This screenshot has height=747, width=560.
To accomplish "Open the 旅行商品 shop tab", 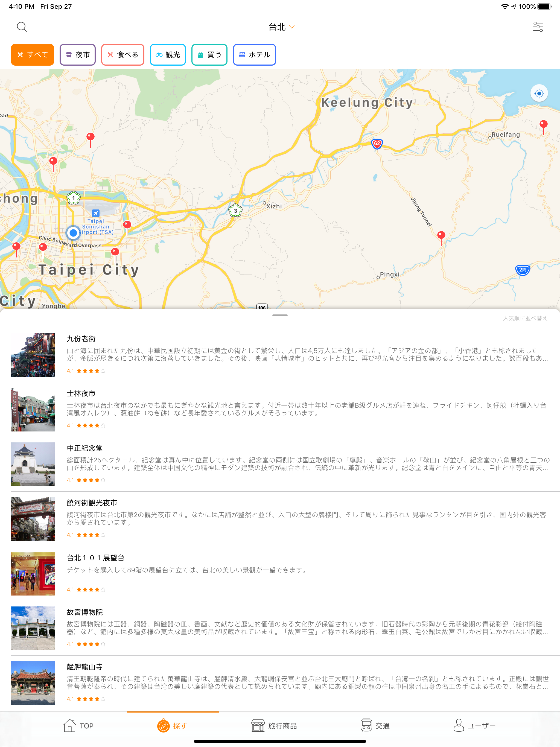I will 274,726.
